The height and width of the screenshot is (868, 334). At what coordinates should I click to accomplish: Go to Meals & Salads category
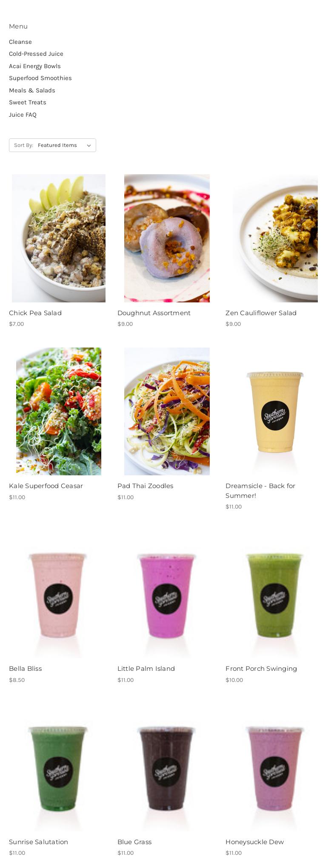tap(32, 90)
